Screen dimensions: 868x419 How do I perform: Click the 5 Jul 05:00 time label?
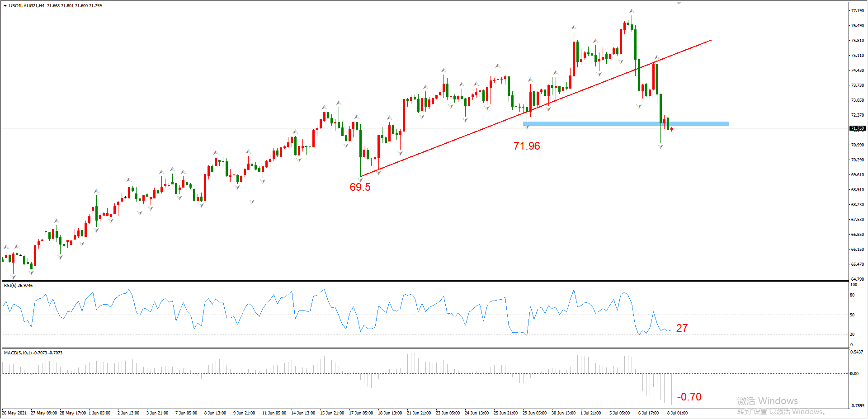tap(619, 413)
